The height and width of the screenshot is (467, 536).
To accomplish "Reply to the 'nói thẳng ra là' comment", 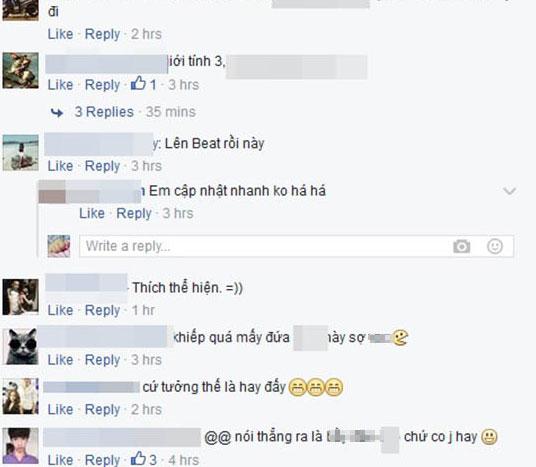I will 102,459.
